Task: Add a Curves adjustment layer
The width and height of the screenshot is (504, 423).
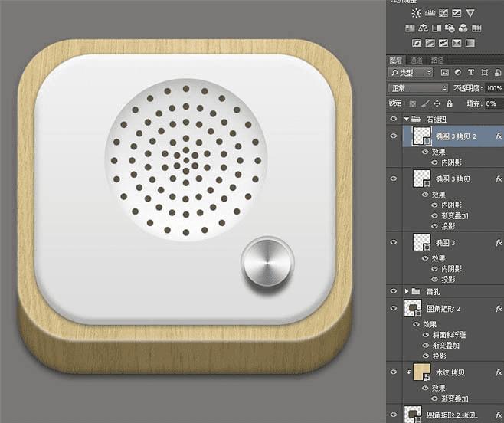Action: tap(443, 13)
